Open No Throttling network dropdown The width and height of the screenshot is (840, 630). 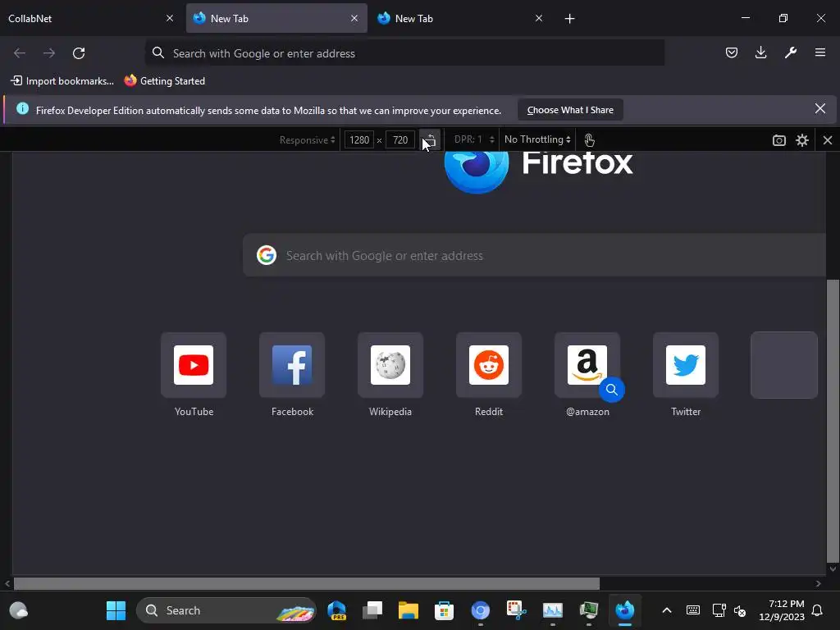(537, 139)
